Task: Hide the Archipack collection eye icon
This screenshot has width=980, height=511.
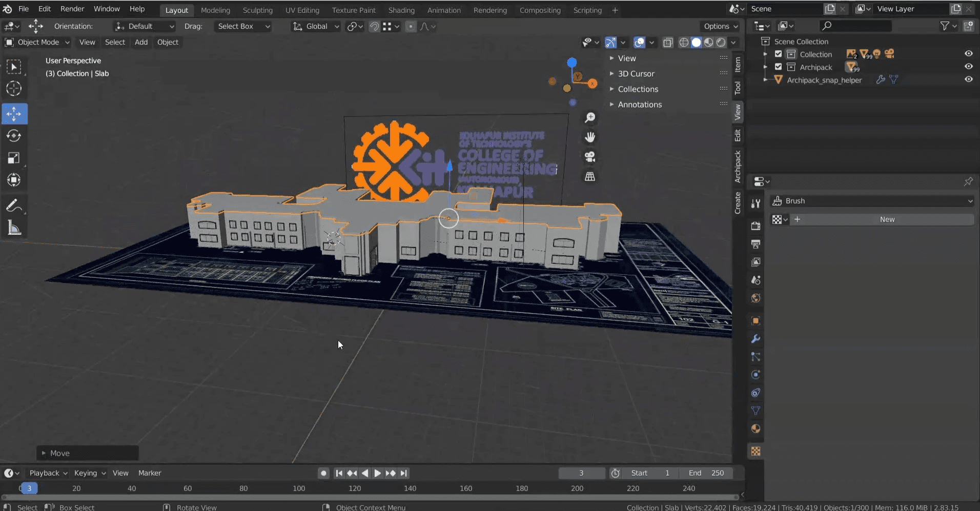Action: [968, 66]
